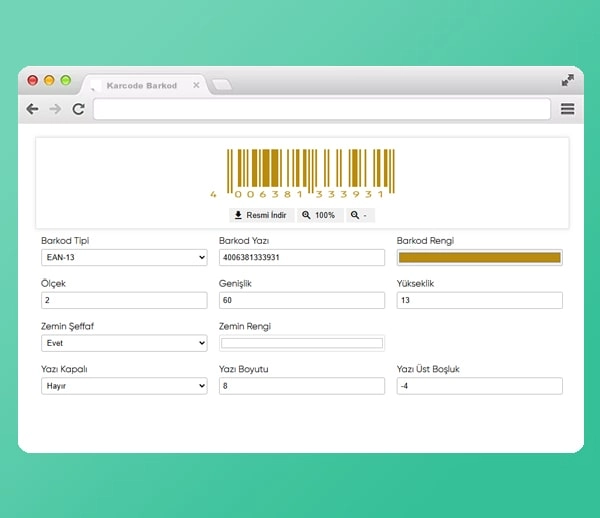Click the Yazı Boyutu field showing 8
This screenshot has height=518, width=600.
tap(302, 386)
